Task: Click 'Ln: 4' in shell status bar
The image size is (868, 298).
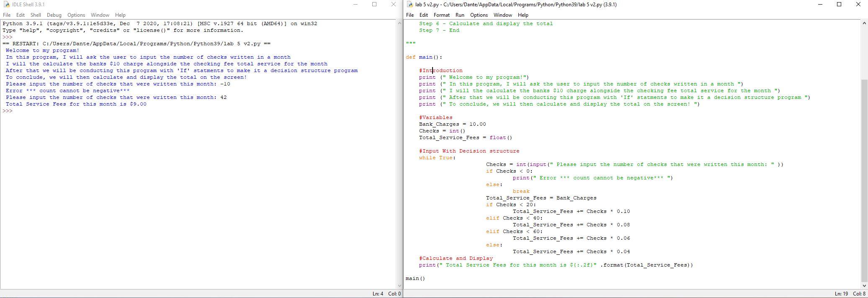Action: pos(378,293)
